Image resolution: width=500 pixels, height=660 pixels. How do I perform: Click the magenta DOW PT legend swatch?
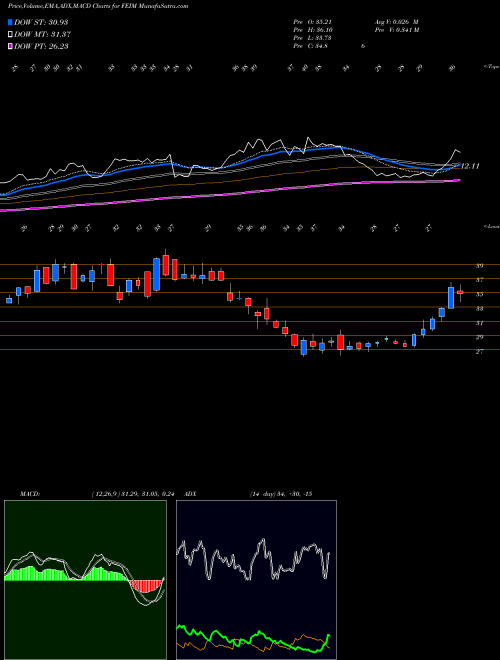tap(10, 46)
